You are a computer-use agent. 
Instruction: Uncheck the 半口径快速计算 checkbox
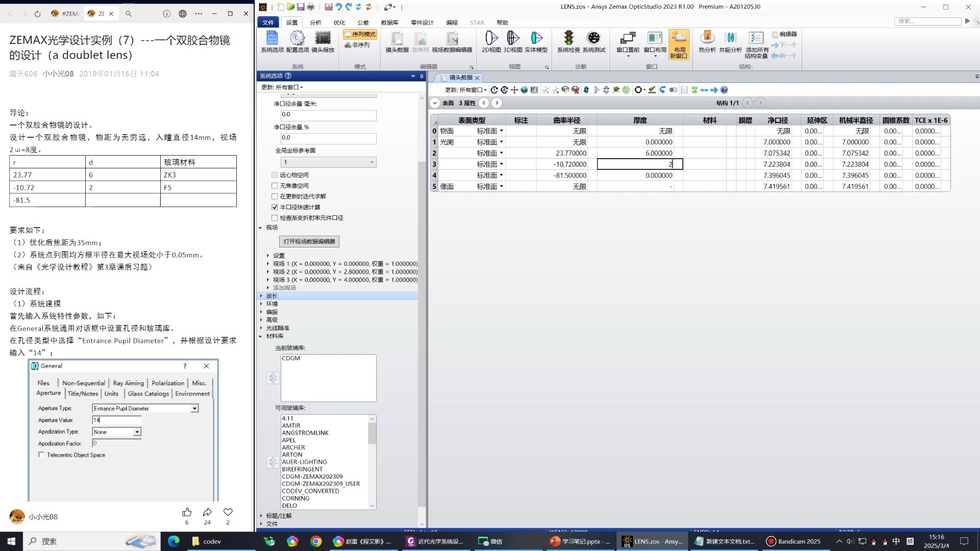click(275, 207)
